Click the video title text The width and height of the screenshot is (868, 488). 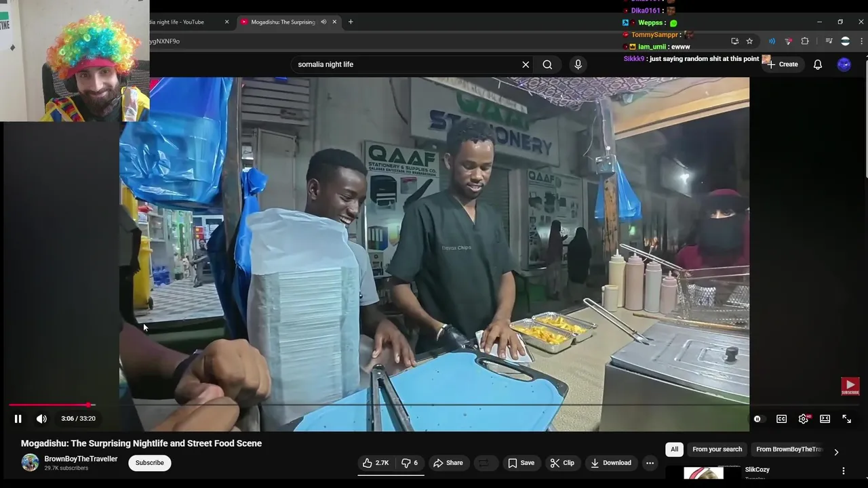[141, 443]
